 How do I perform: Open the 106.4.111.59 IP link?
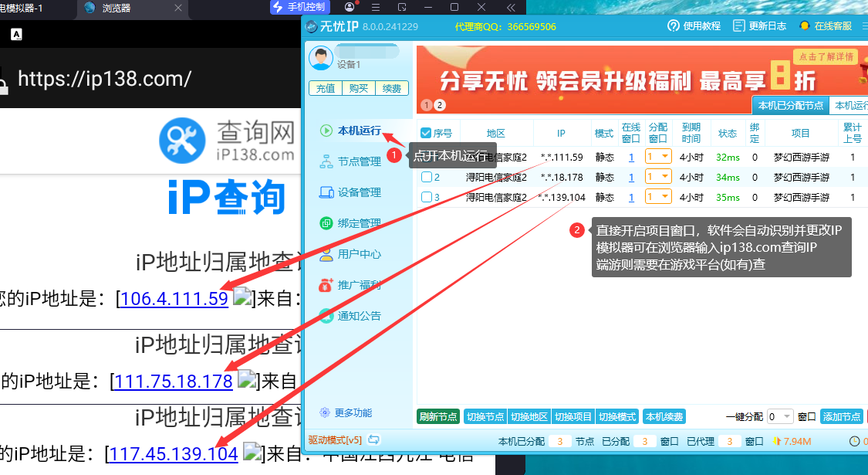[x=174, y=299]
